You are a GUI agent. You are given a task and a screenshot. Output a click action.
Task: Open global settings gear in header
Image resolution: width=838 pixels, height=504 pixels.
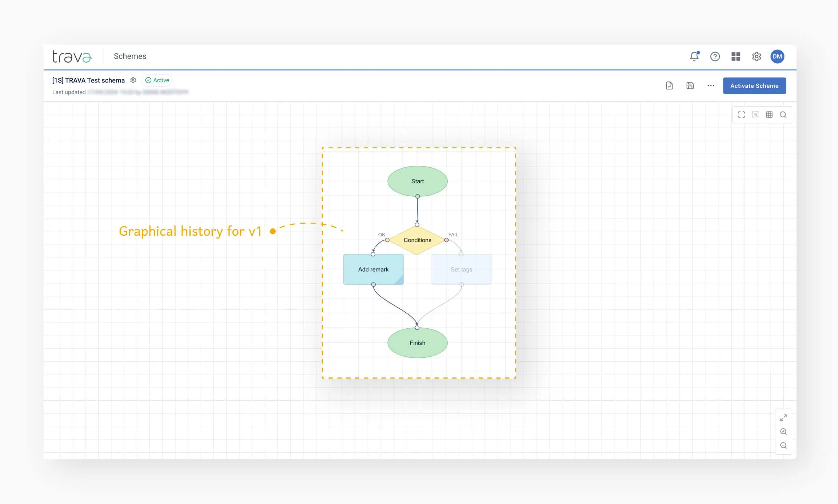pos(757,56)
